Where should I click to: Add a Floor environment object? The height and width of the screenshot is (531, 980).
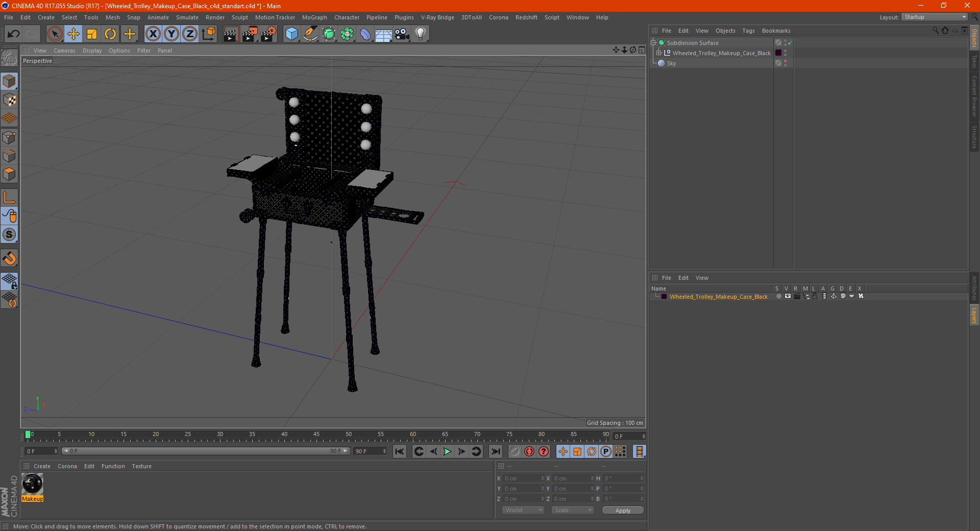click(384, 34)
